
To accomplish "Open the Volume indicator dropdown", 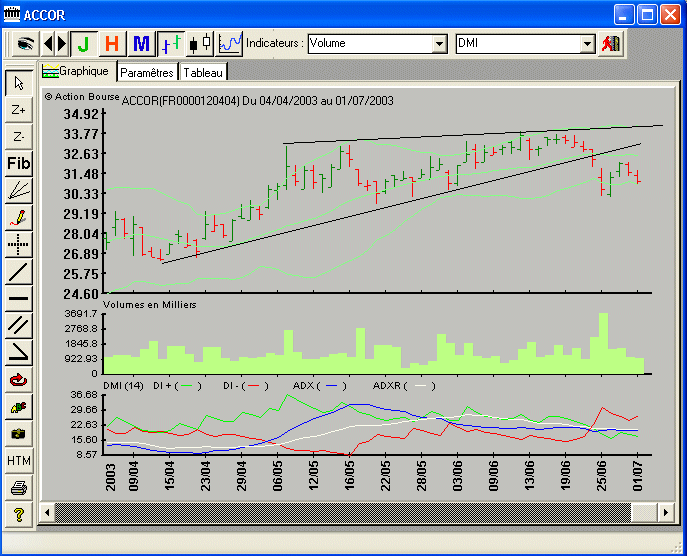I will pos(439,44).
